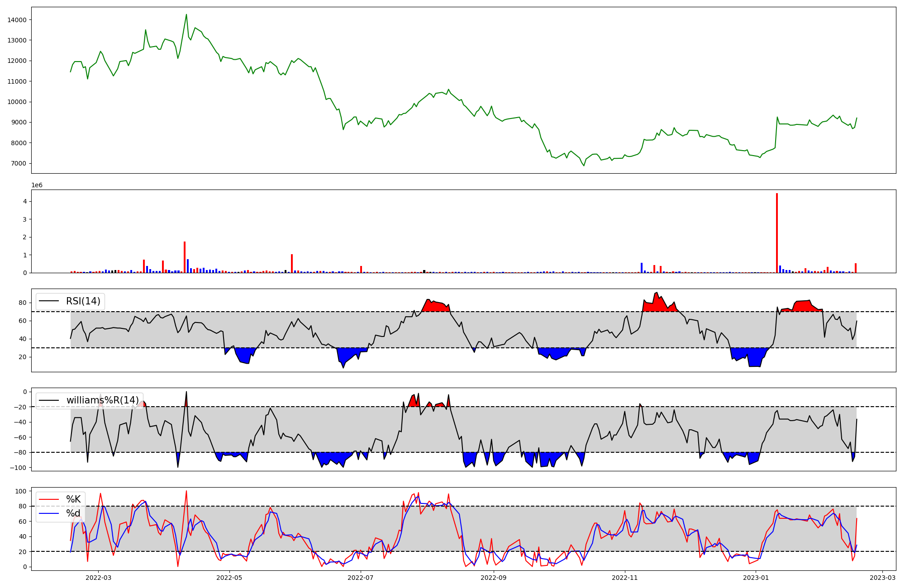The image size is (905, 588).
Task: Click the RSI(14) legend label
Action: point(83,301)
